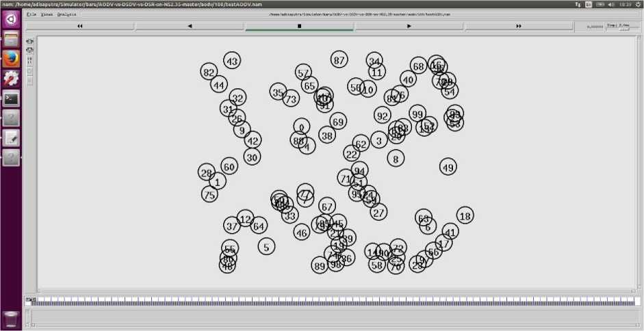644x331 pixels.
Task: Open the text editor from launcher
Action: coord(11,138)
